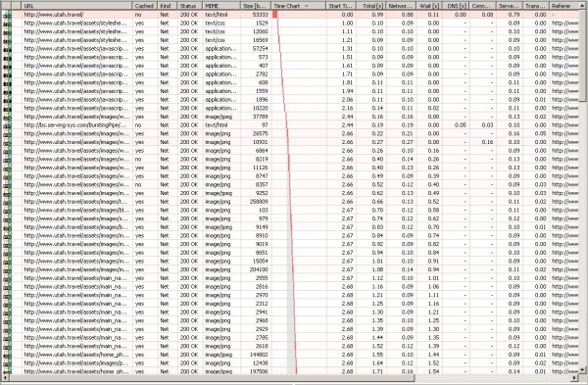
Task: Click the row icon of the 10220-byte application request
Action: (7, 108)
